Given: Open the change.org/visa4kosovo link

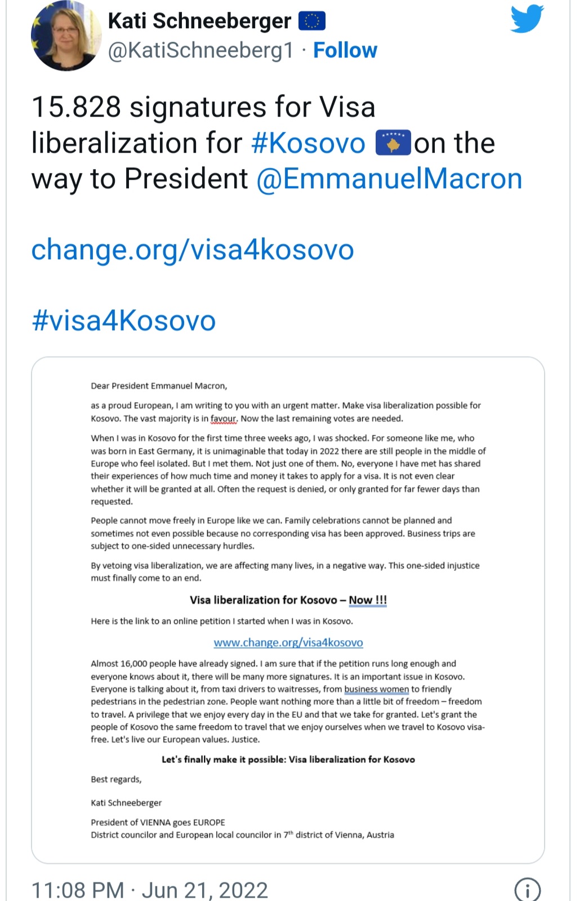Looking at the screenshot, I should [193, 250].
